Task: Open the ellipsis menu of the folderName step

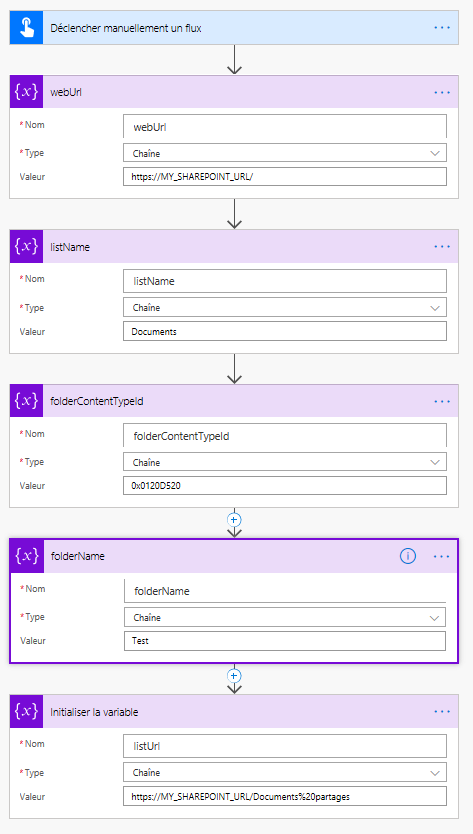Action: pyautogui.click(x=442, y=556)
